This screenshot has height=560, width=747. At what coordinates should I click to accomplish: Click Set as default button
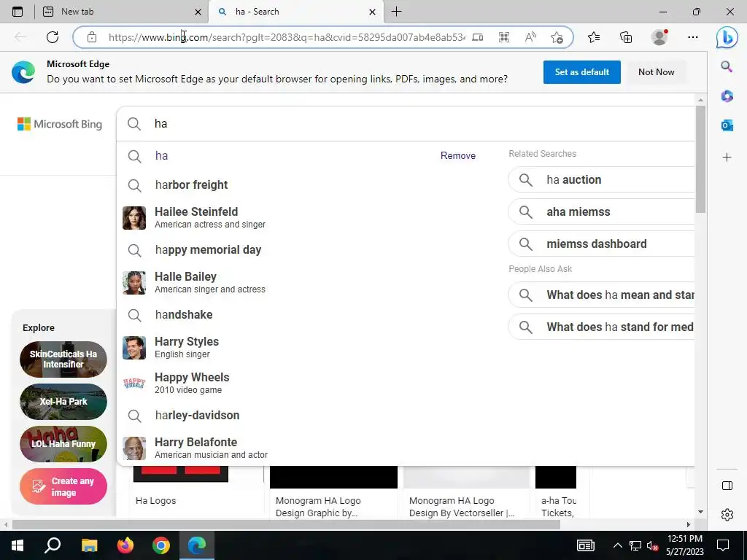pos(581,72)
